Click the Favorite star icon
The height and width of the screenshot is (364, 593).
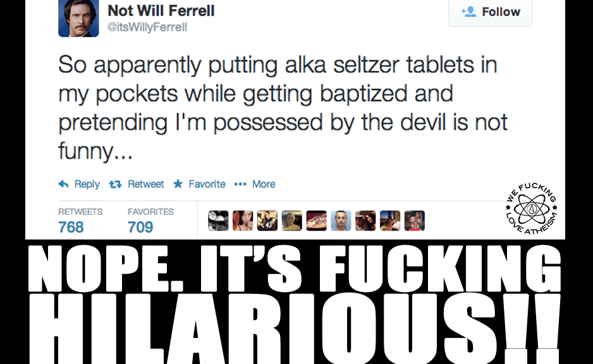pyautogui.click(x=178, y=185)
